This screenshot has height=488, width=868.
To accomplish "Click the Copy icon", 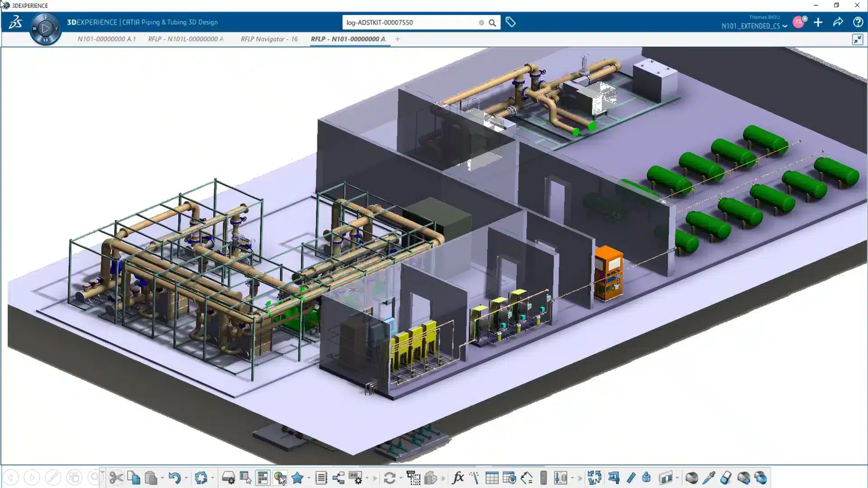I will (134, 478).
